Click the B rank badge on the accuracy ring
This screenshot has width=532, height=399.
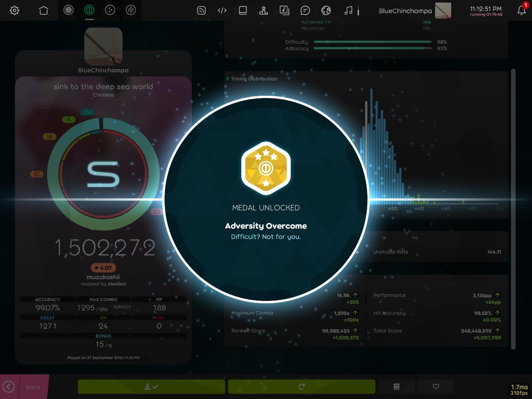pos(49,136)
